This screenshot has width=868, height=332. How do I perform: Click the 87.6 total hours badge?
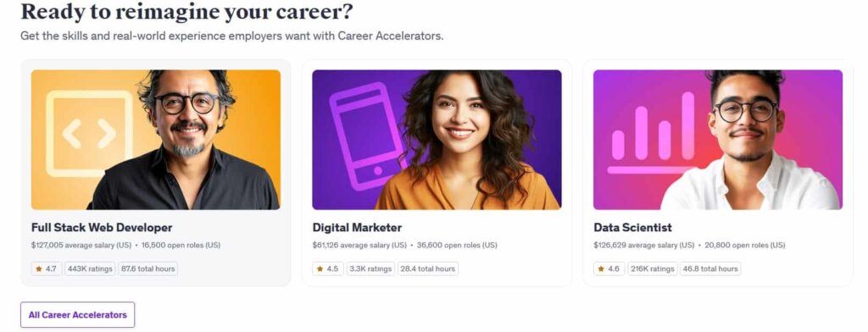[x=147, y=269]
